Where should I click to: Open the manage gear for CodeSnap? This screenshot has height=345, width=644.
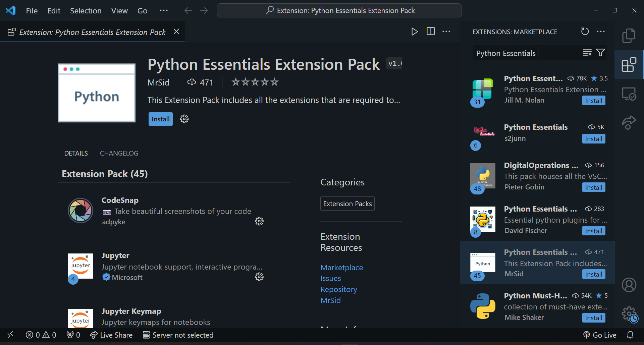pyautogui.click(x=259, y=221)
